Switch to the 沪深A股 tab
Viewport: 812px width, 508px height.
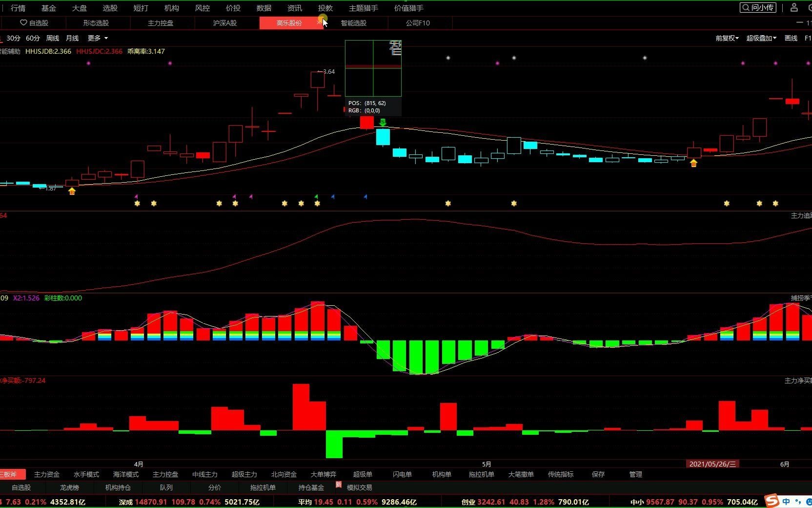pos(225,23)
